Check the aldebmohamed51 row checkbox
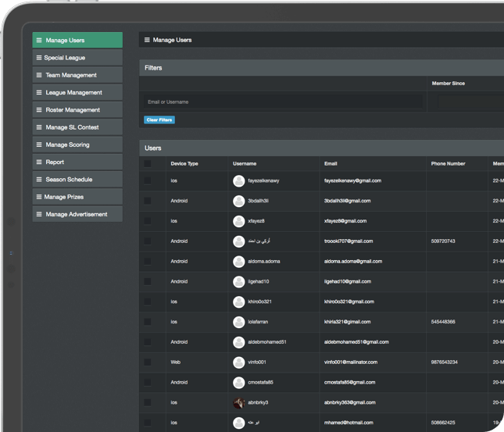This screenshot has height=432, width=504. [x=148, y=342]
